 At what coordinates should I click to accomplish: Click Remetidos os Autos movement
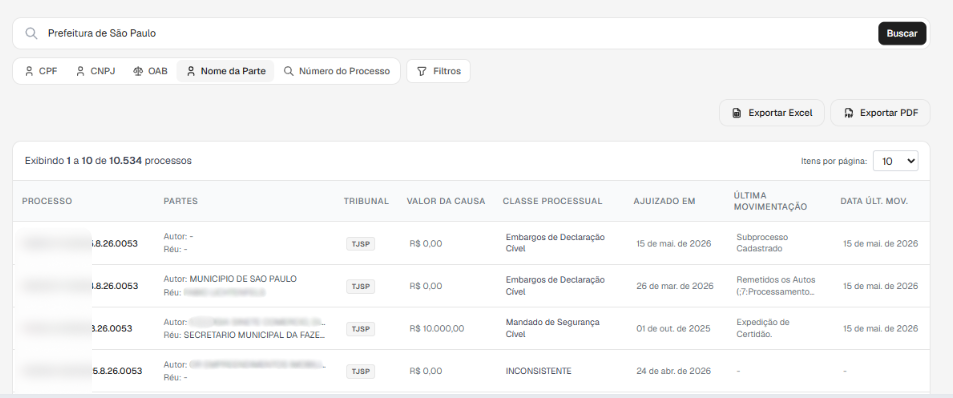coord(776,286)
